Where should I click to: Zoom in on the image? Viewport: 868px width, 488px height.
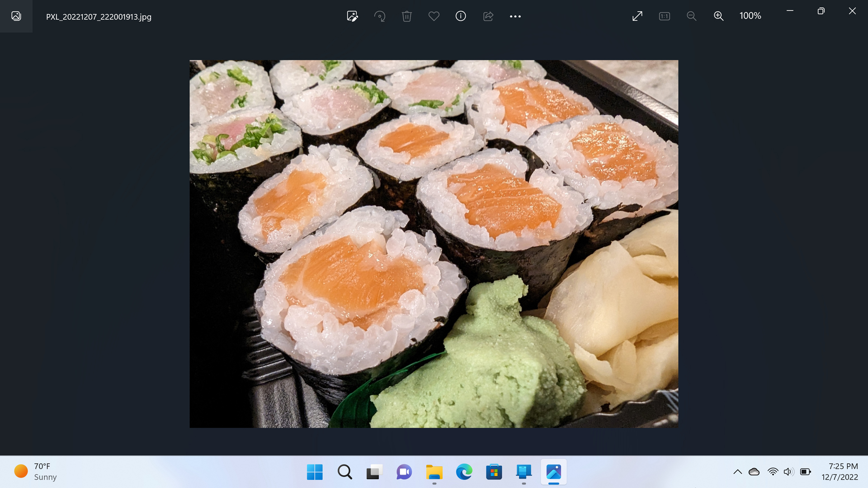pos(718,16)
